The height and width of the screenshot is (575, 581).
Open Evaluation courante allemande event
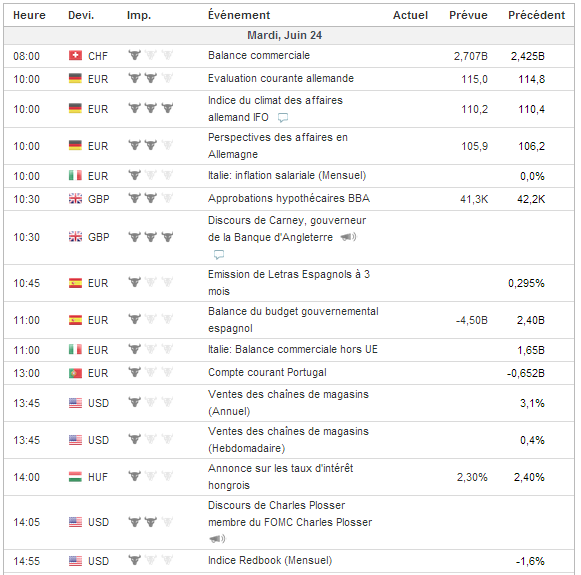[x=281, y=78]
